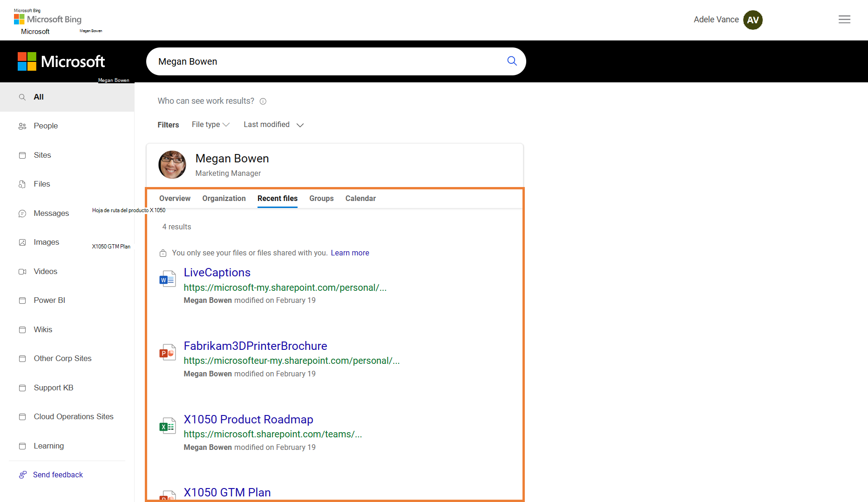Select the Images search category

point(46,242)
